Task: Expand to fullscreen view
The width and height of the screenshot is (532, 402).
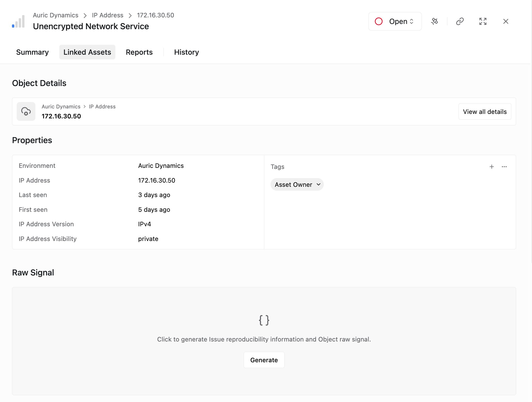Action: point(483,21)
